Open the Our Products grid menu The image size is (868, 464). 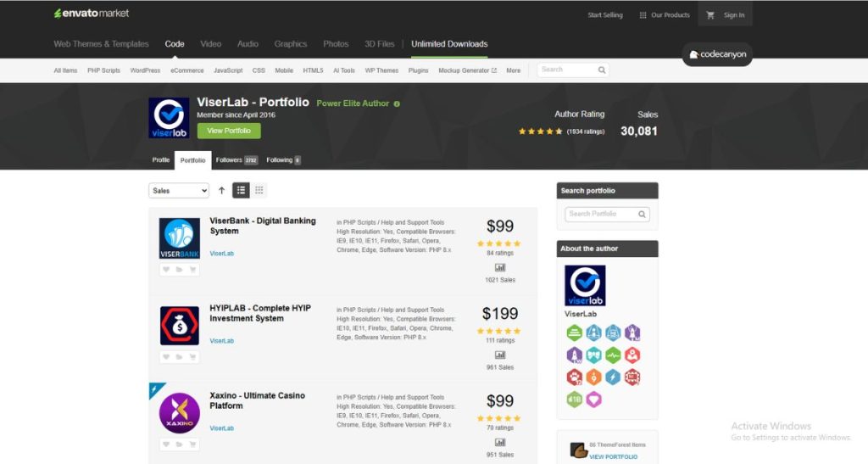pyautogui.click(x=665, y=15)
